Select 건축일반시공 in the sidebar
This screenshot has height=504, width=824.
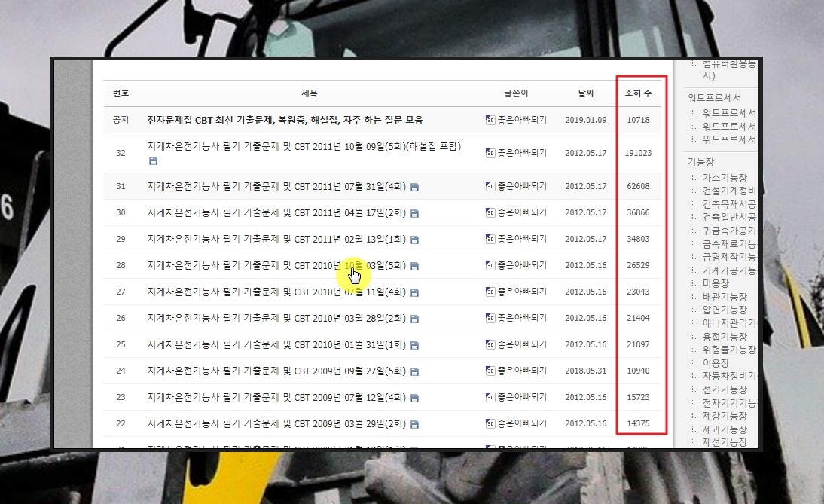[729, 217]
